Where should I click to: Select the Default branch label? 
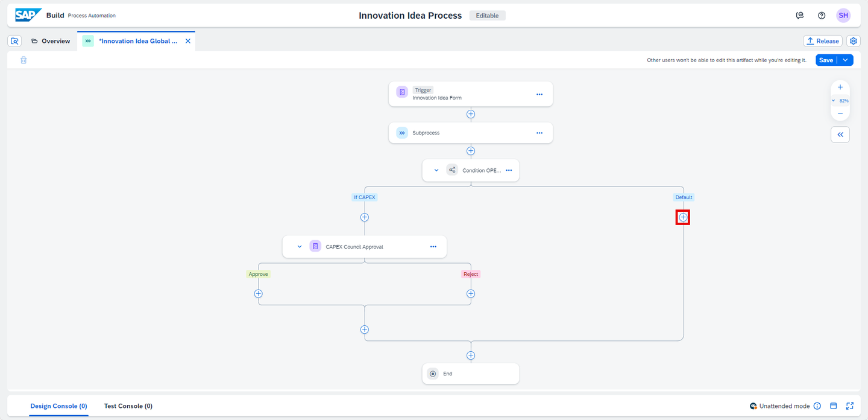pos(684,197)
